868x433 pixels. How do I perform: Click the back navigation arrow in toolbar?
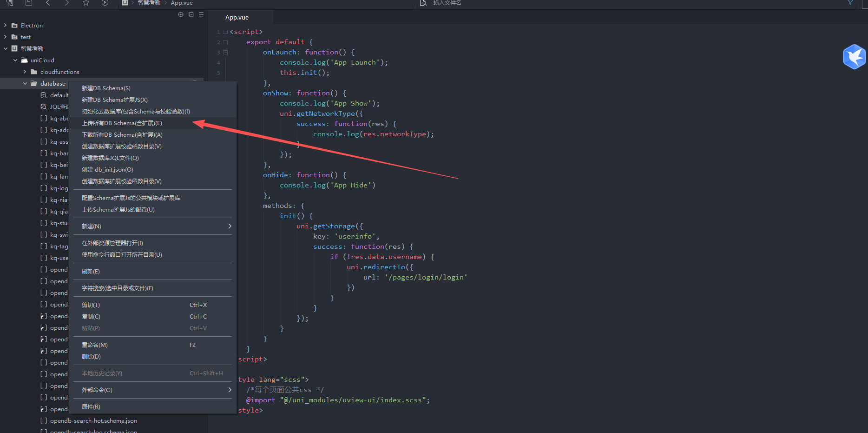point(48,3)
